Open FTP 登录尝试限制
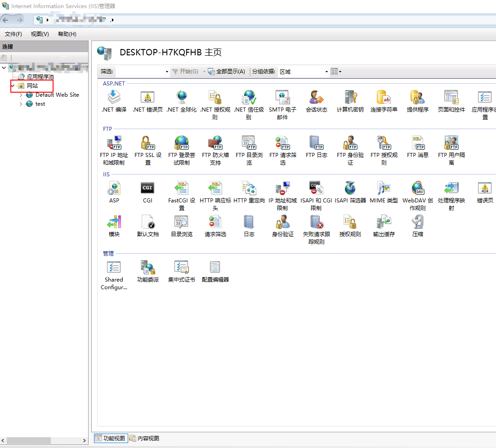496x448 pixels. 182,150
